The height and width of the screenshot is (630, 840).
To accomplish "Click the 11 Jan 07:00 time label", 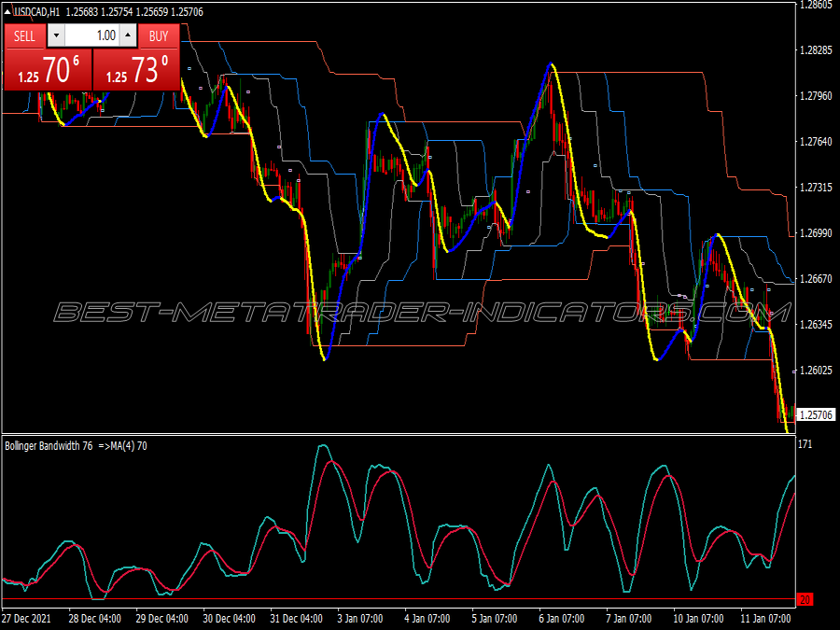I will (x=765, y=618).
